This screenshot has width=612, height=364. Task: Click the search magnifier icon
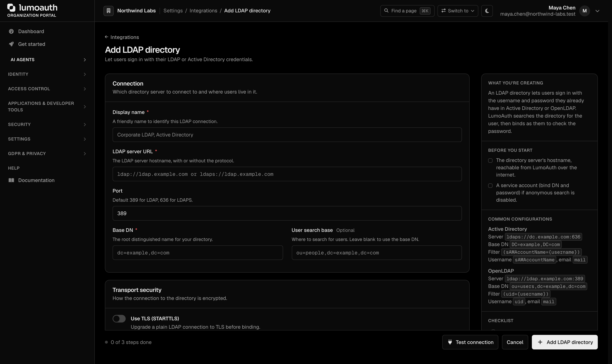386,11
